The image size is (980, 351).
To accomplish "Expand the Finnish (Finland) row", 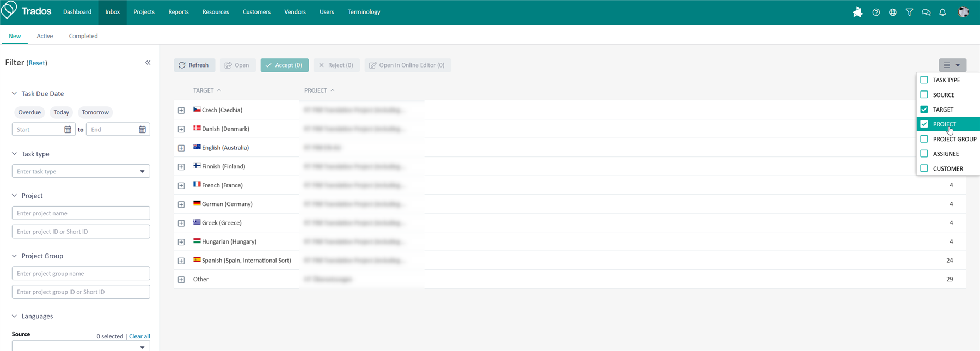I will coord(181,167).
